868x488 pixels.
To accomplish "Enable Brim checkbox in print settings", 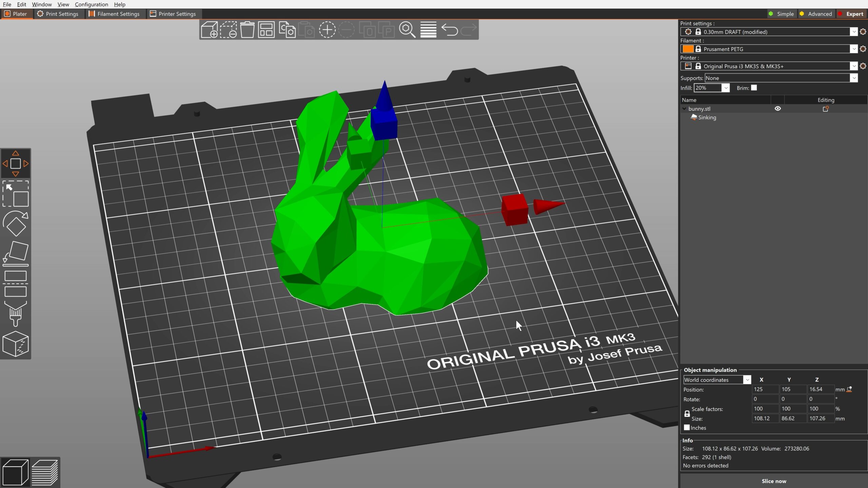I will [x=753, y=87].
